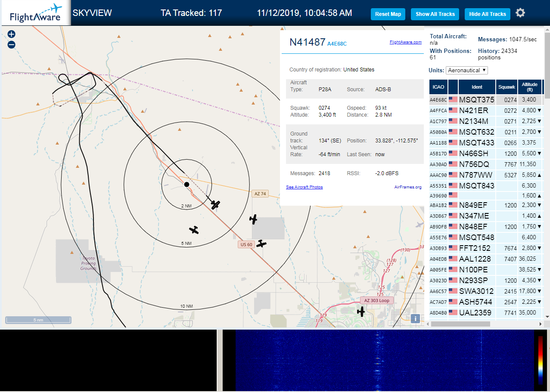Click the waterfall color scale bar
Image resolution: width=550 pixels, height=392 pixels.
(540, 360)
